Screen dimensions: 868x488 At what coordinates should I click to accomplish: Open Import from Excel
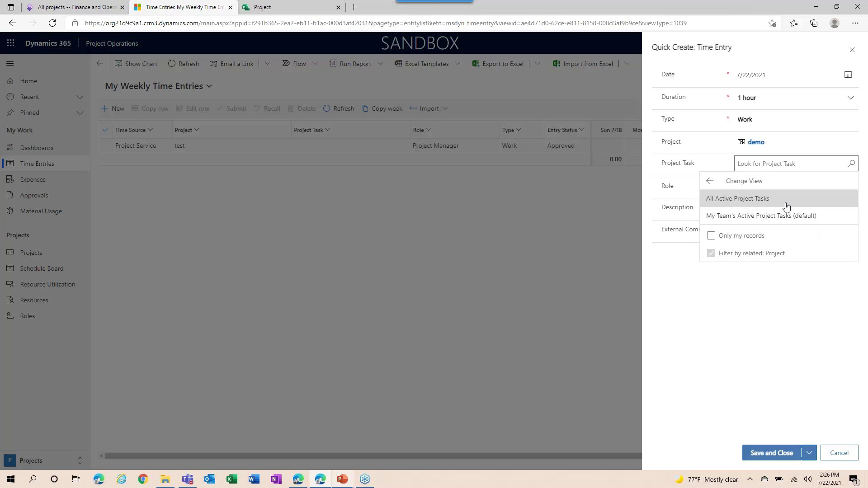(583, 63)
